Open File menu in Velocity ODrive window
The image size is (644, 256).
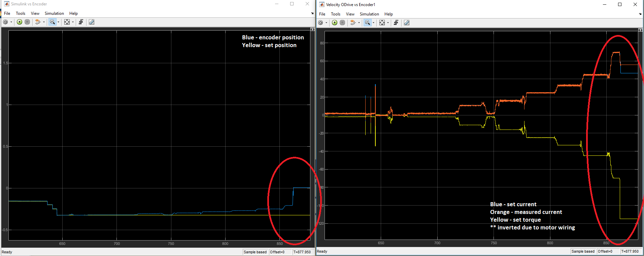click(322, 14)
